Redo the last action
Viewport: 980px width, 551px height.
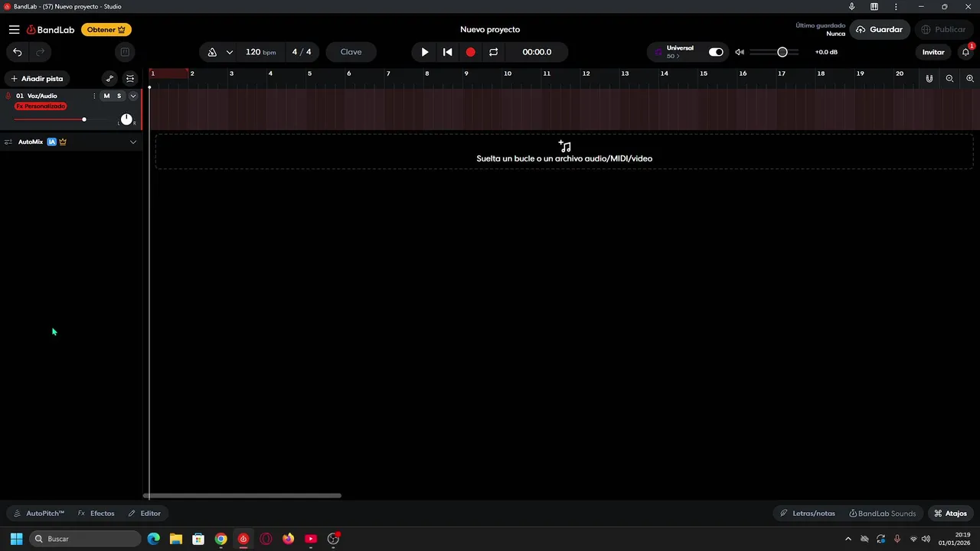(x=41, y=52)
